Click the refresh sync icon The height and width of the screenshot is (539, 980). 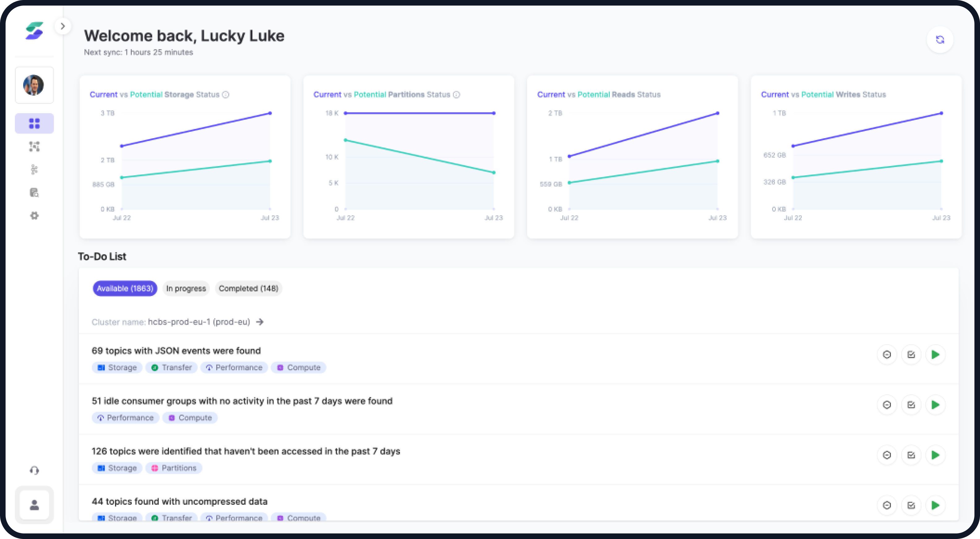point(940,40)
